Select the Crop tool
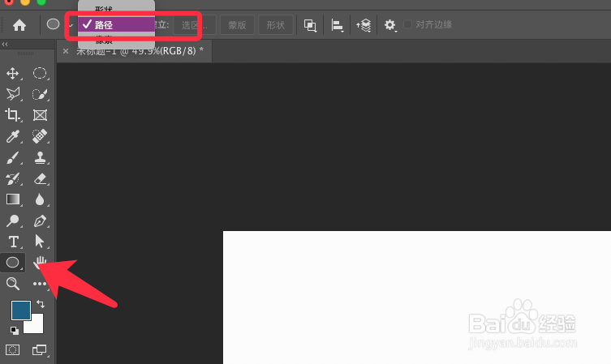Image resolution: width=611 pixels, height=364 pixels. coord(12,115)
